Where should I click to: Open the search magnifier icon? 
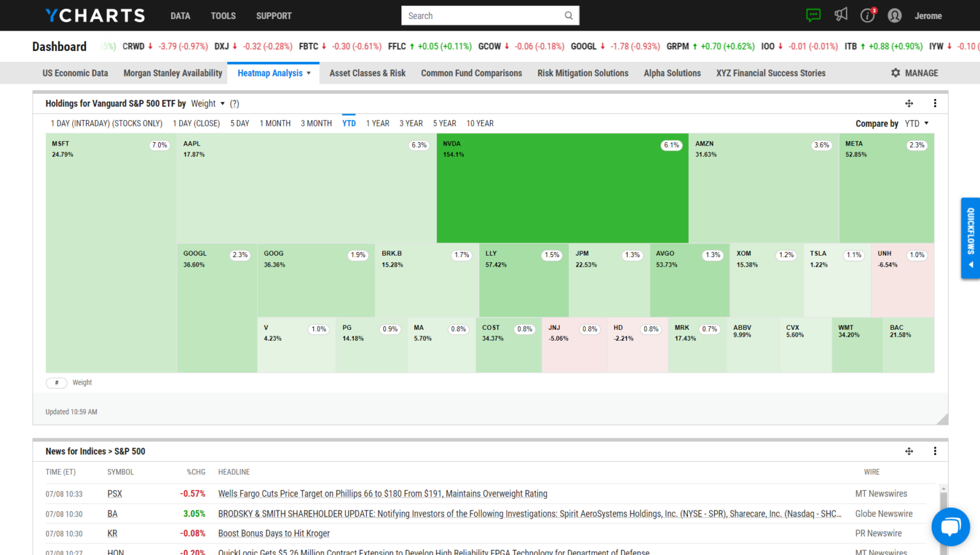click(568, 15)
